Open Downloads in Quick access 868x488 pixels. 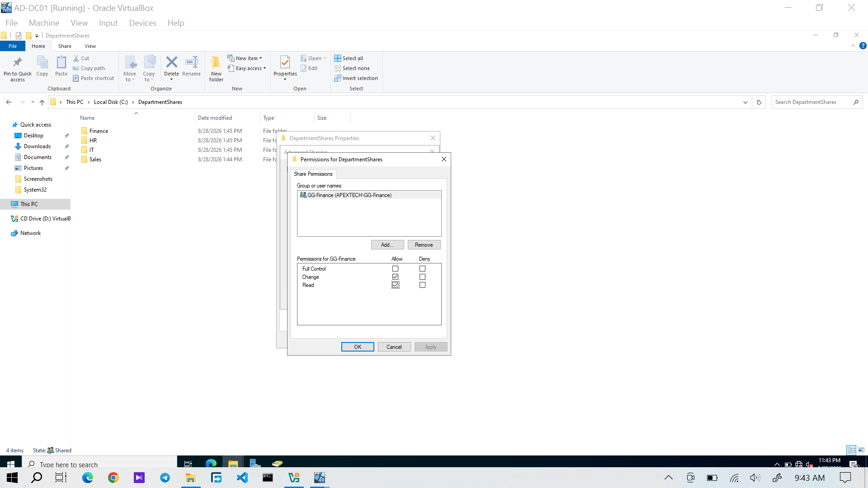[37, 146]
